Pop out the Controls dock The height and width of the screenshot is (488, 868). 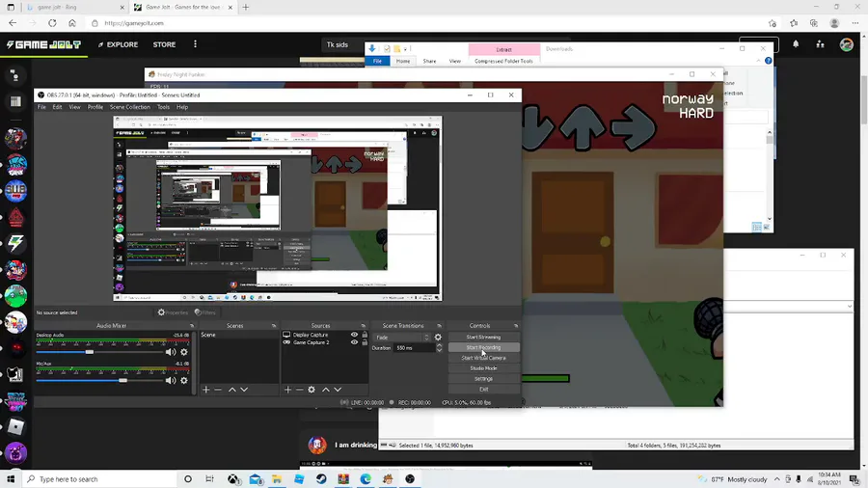click(x=515, y=326)
